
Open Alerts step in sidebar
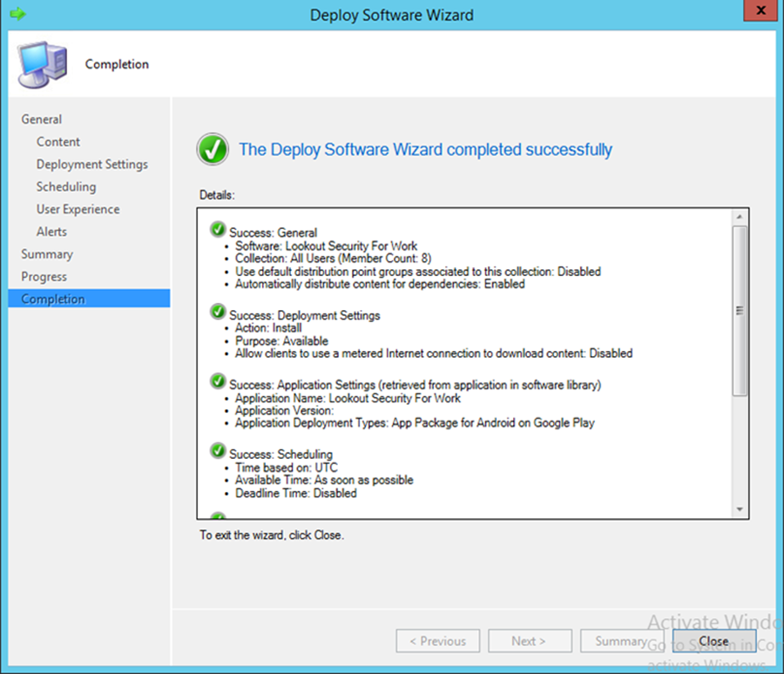pos(51,232)
